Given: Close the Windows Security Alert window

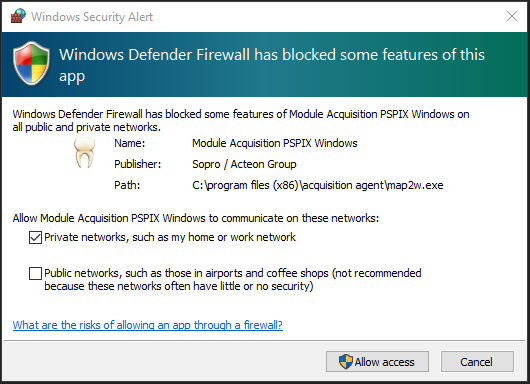Looking at the screenshot, I should point(512,16).
